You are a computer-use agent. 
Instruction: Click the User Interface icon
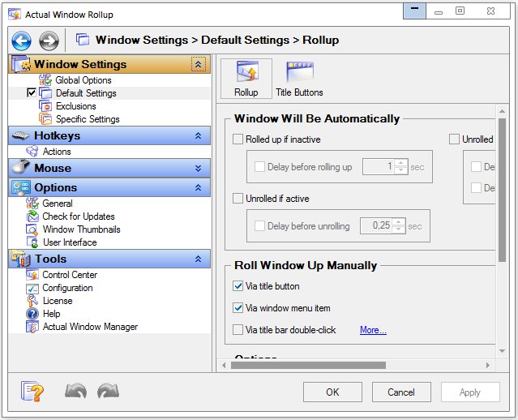[x=32, y=242]
